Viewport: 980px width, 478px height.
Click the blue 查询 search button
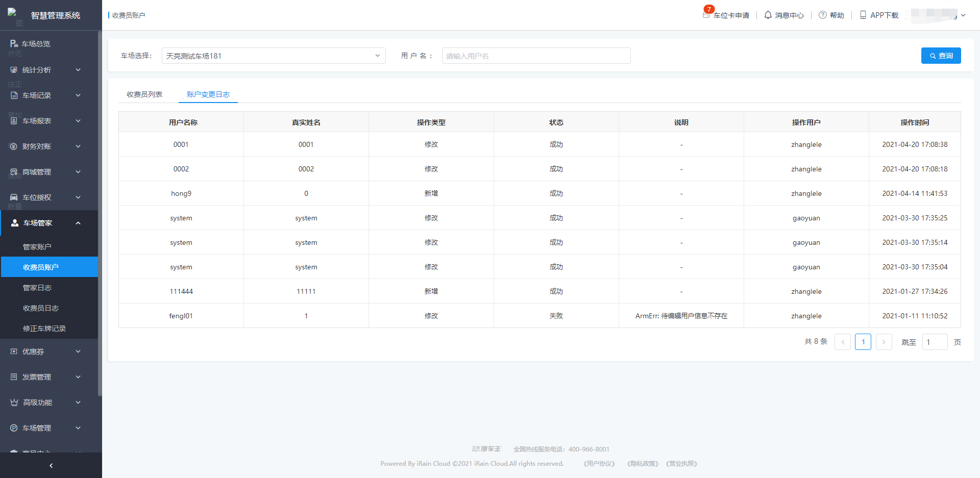pos(941,56)
